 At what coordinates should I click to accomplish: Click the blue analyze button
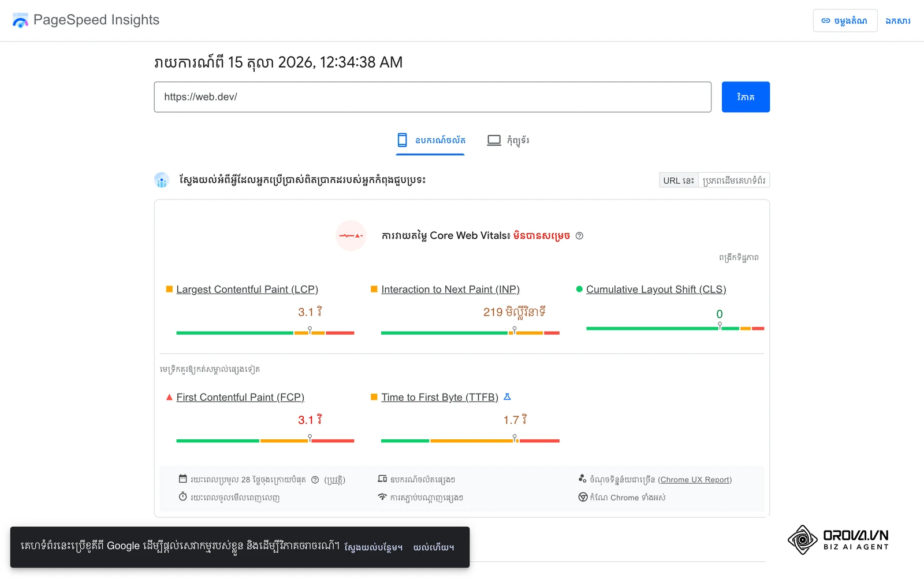tap(746, 97)
